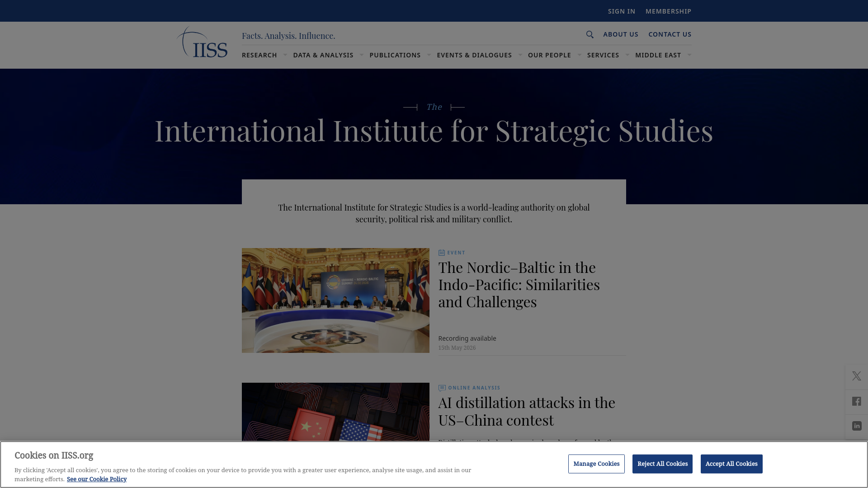Open the Data & Analysis menu

[323, 55]
